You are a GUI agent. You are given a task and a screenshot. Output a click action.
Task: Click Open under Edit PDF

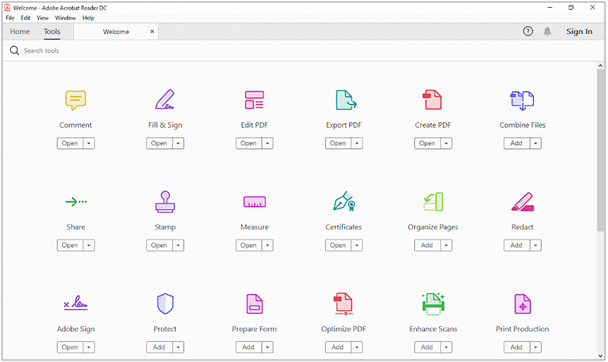249,143
